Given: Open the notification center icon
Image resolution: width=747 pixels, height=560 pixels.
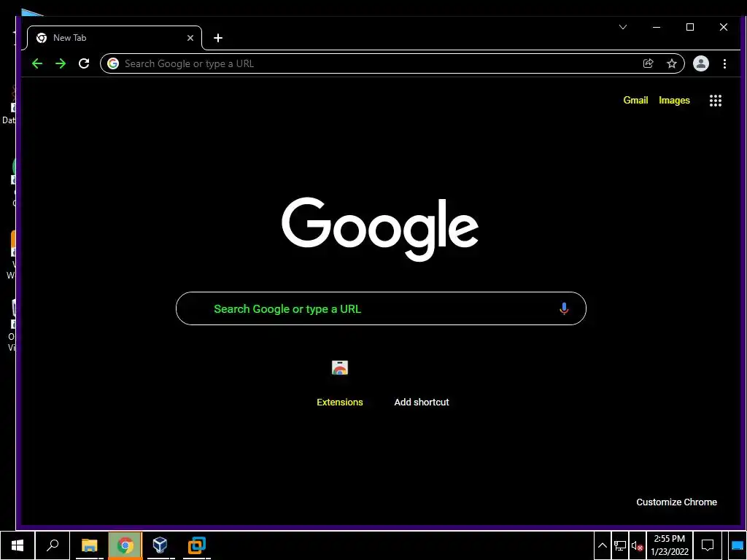Looking at the screenshot, I should pos(708,545).
